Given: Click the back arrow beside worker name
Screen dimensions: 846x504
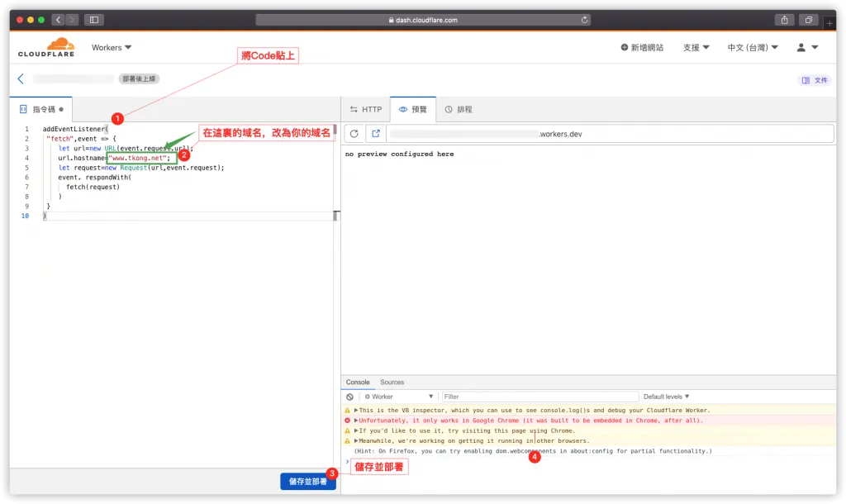Looking at the screenshot, I should coord(21,78).
